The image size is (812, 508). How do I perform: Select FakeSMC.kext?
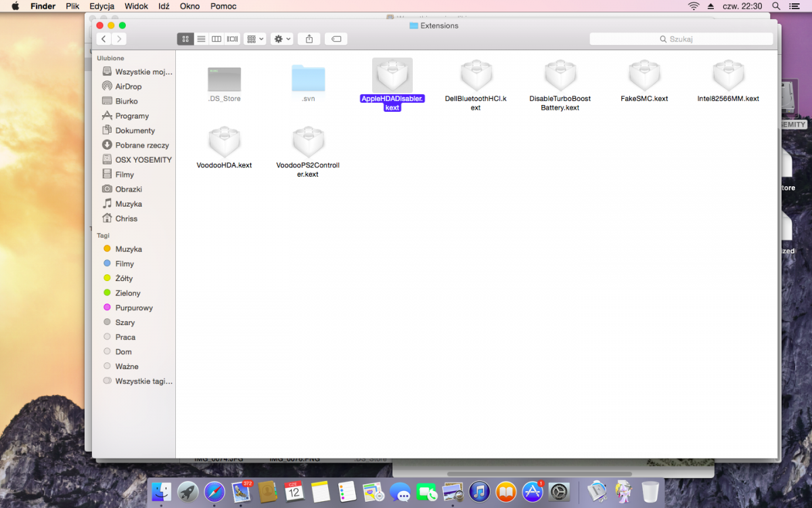(644, 81)
